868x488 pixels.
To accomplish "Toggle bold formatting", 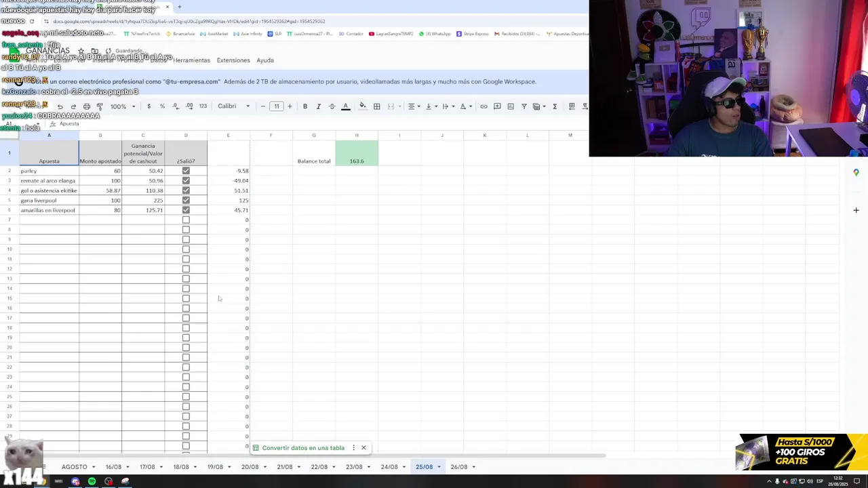I will coord(305,106).
